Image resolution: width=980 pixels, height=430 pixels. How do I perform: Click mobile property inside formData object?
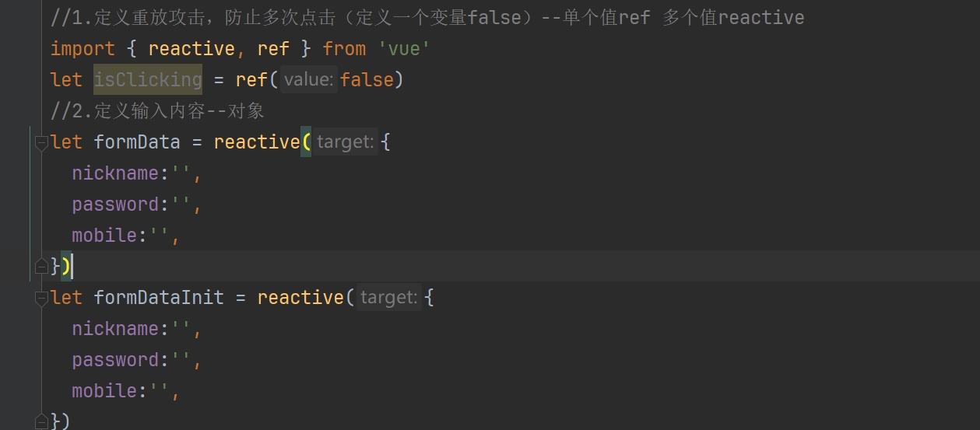[104, 235]
